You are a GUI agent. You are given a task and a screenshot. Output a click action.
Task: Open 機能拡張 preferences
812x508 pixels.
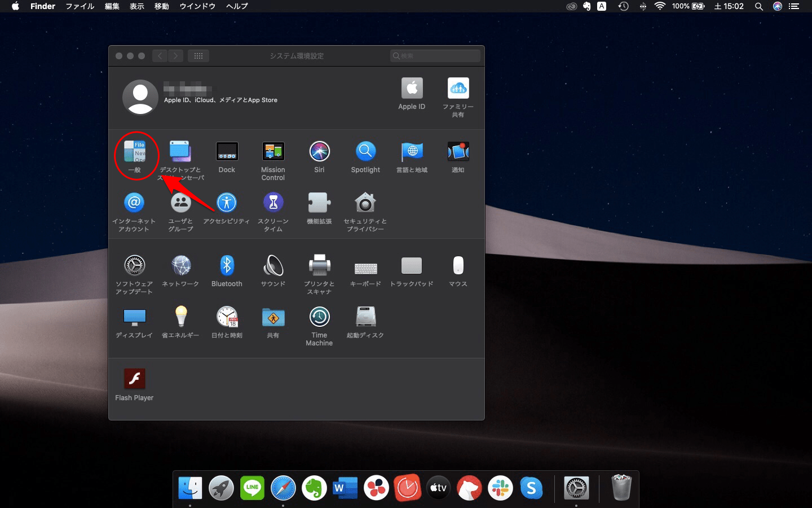point(319,203)
